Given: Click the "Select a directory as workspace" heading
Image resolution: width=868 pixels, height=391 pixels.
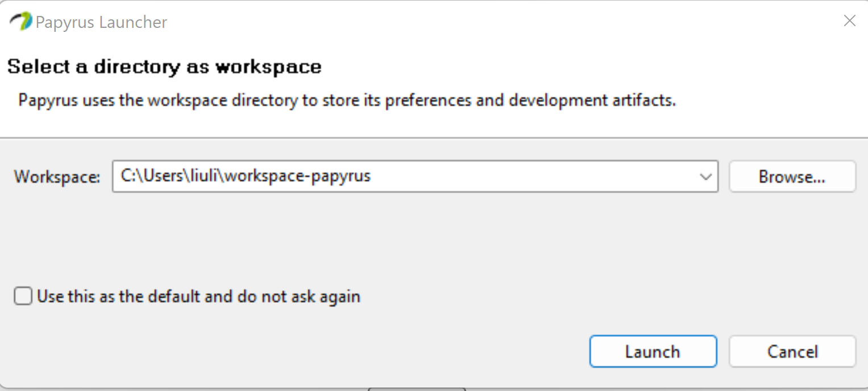Looking at the screenshot, I should [x=164, y=67].
